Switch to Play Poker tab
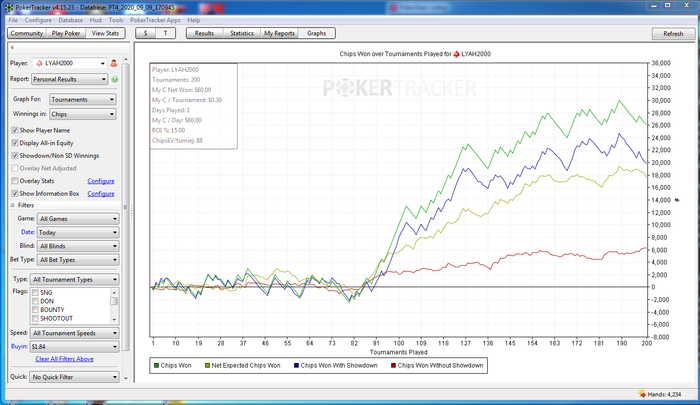This screenshot has height=405, width=700. coord(66,33)
